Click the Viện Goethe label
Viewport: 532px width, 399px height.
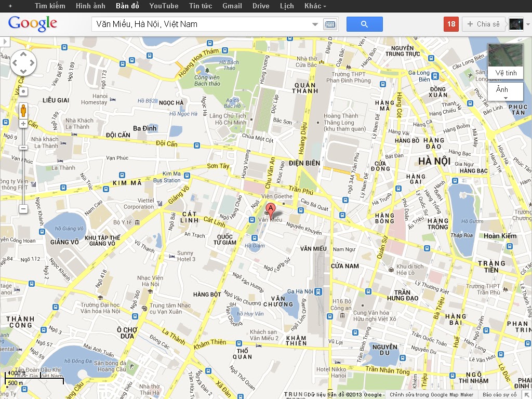coord(276,196)
